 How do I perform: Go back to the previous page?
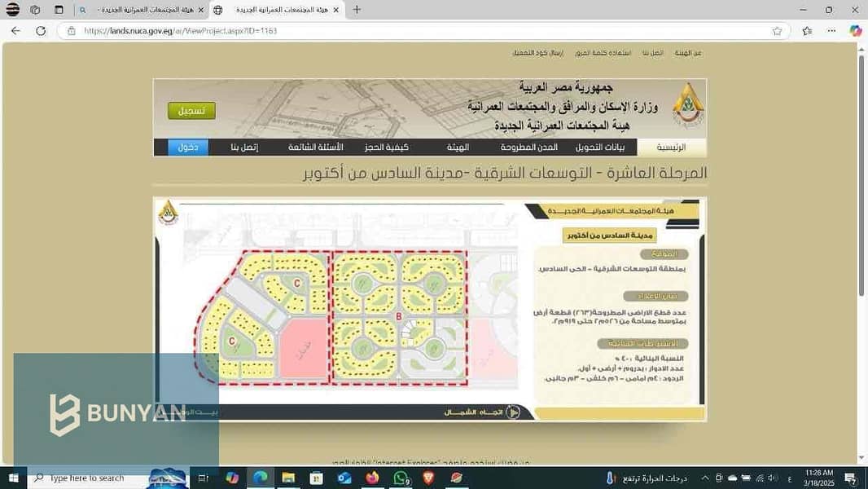point(15,31)
